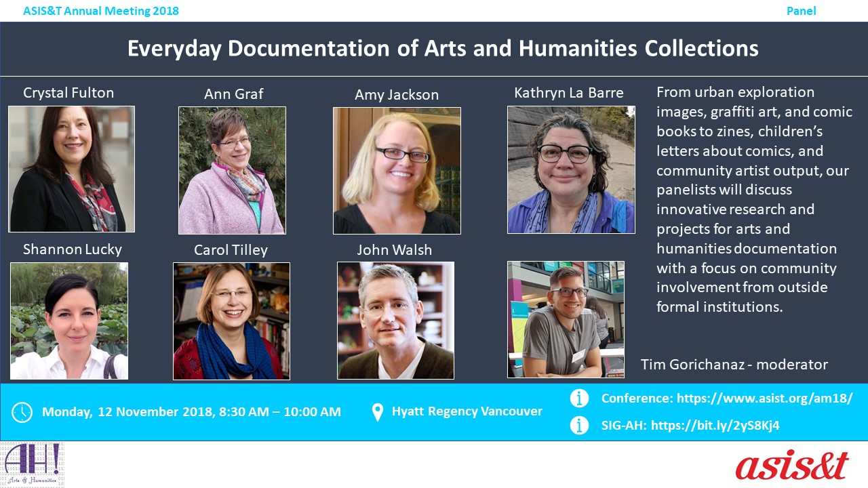Click the slide title about Everyday Documentation
The width and height of the screenshot is (868, 488).
tap(443, 49)
